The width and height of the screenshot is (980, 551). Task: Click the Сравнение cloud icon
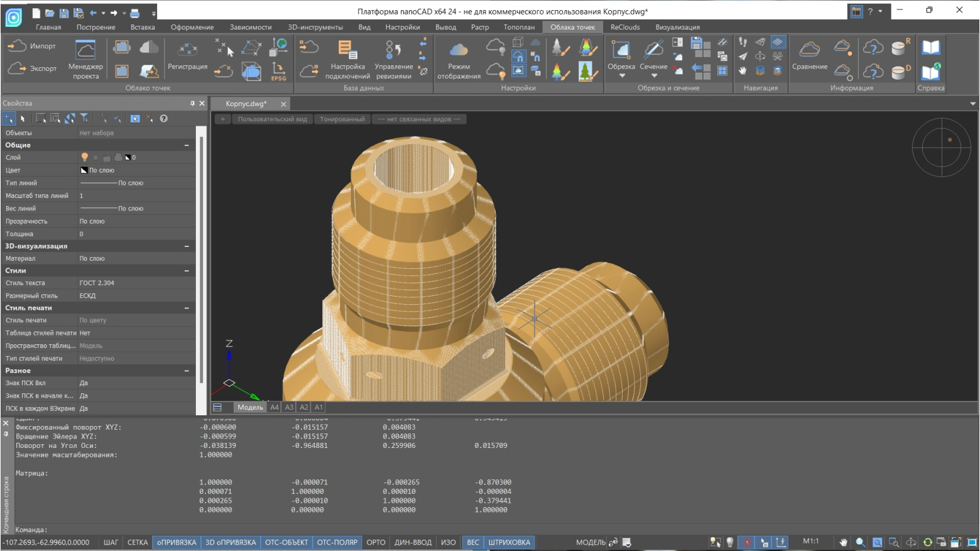[x=809, y=50]
